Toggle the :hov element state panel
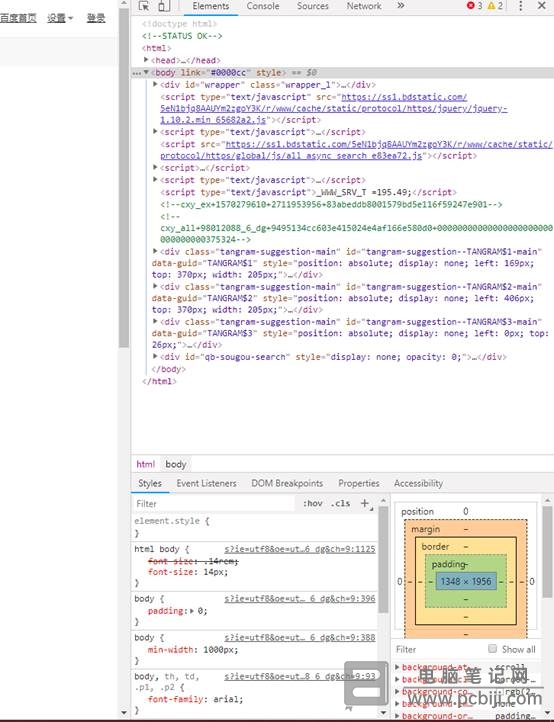Screen dimensions: 554x722 click(313, 503)
